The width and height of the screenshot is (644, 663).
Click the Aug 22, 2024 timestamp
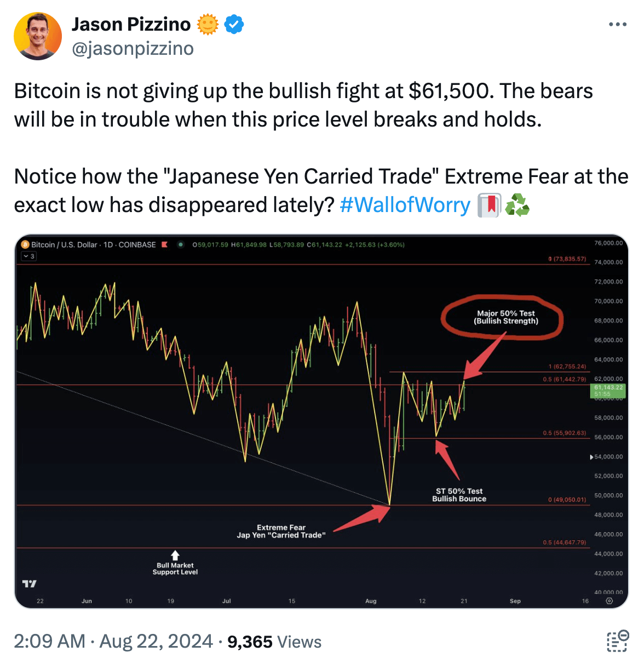(154, 641)
